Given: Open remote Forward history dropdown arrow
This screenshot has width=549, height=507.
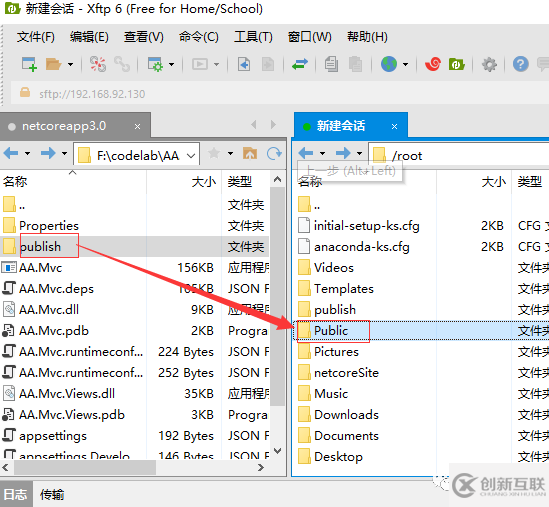Looking at the screenshot, I should point(359,153).
